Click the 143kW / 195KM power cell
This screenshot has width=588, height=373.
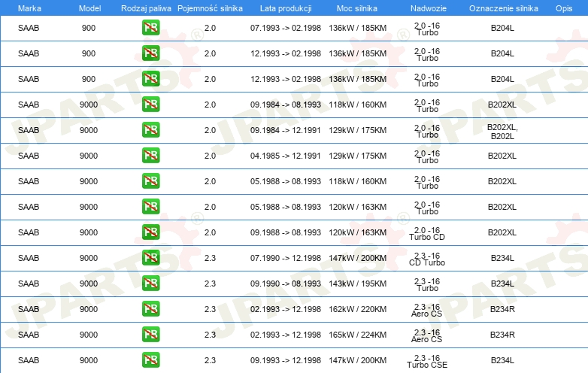(357, 284)
